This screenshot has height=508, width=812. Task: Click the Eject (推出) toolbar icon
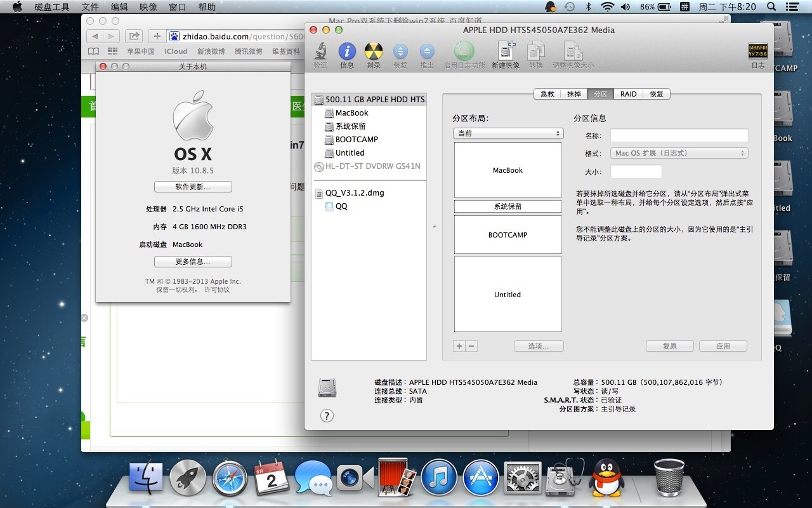tap(427, 51)
